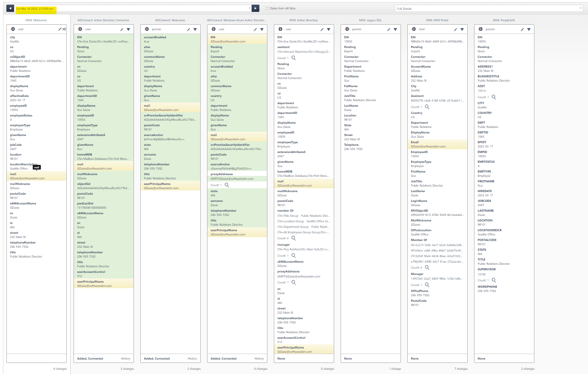Viewport: 588px width, 374px height.
Task: Click 2 changes under MIM: PeopleSoft panel
Action: 528,369
